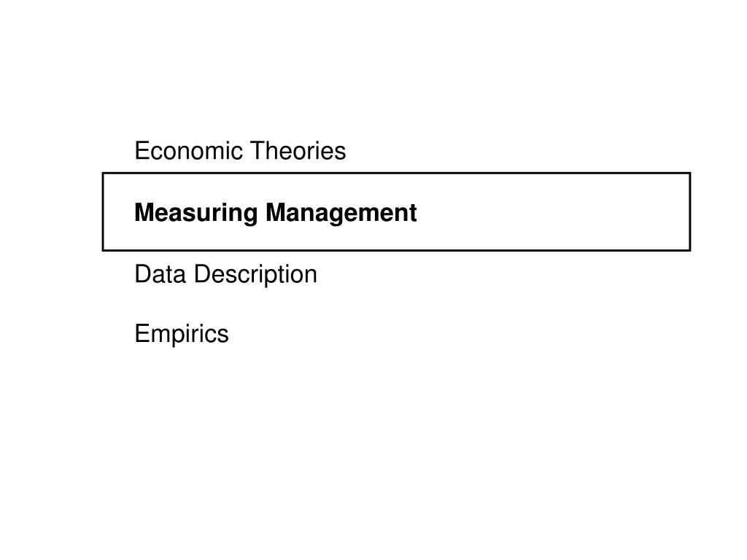Click the word Description
This screenshot has height=560, width=747.
coord(255,275)
